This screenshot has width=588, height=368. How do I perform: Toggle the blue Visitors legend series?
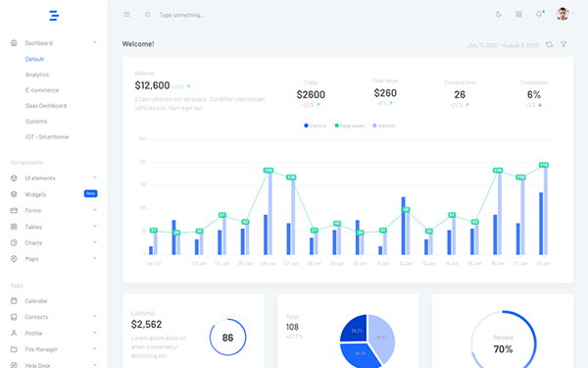(x=315, y=126)
